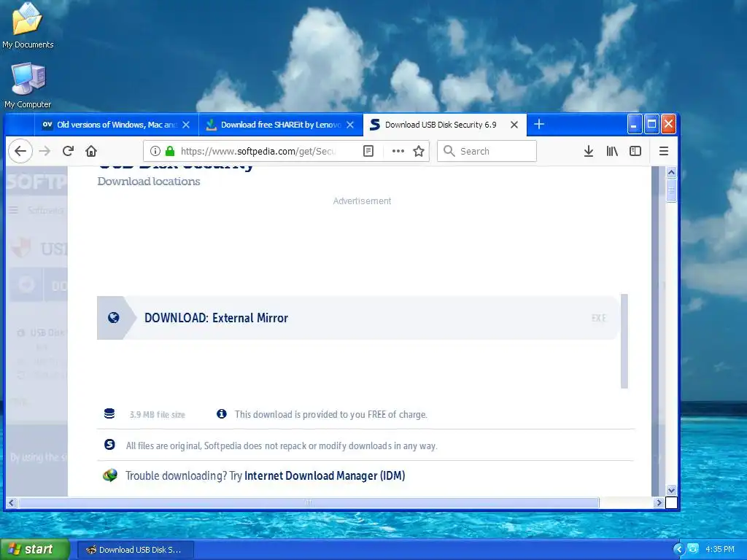Image resolution: width=747 pixels, height=560 pixels.
Task: Click the 3.9 MB file size text
Action: pyautogui.click(x=158, y=415)
